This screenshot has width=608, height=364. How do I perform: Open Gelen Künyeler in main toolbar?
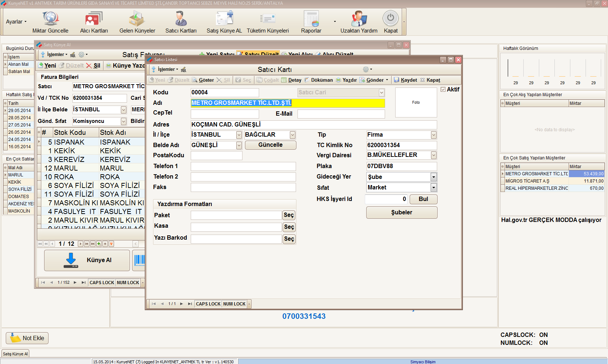click(137, 22)
